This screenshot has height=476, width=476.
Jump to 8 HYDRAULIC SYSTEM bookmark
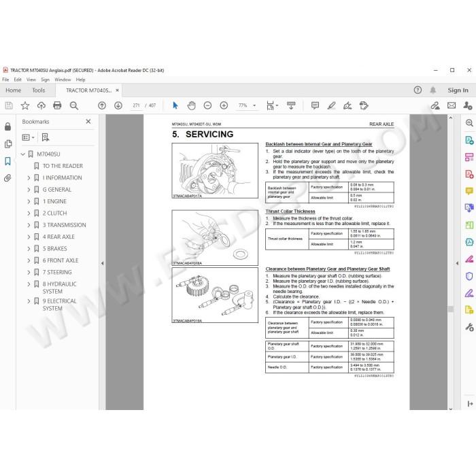coord(60,288)
